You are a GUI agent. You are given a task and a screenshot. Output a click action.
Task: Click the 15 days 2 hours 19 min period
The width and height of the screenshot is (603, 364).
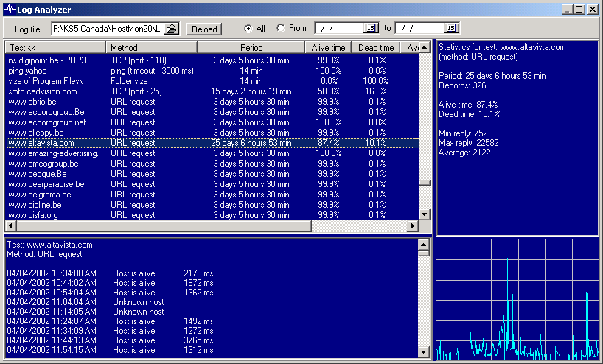coord(251,91)
